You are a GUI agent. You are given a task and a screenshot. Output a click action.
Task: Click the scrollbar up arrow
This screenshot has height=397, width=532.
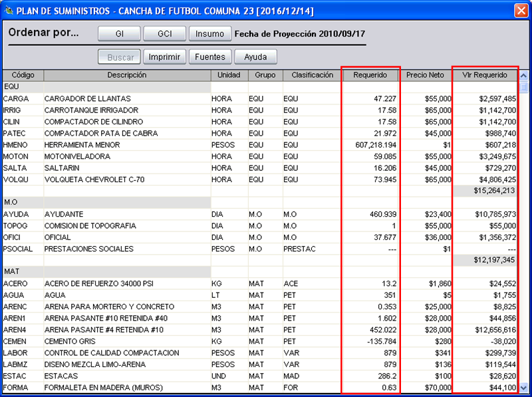[x=523, y=76]
